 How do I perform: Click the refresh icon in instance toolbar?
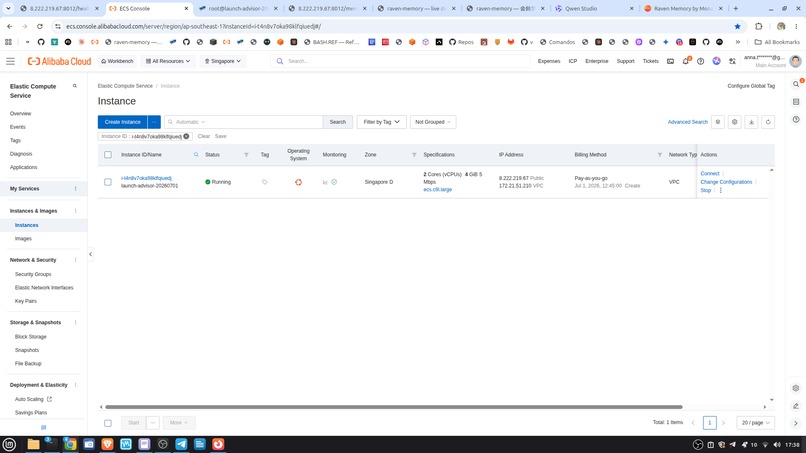[x=768, y=122]
